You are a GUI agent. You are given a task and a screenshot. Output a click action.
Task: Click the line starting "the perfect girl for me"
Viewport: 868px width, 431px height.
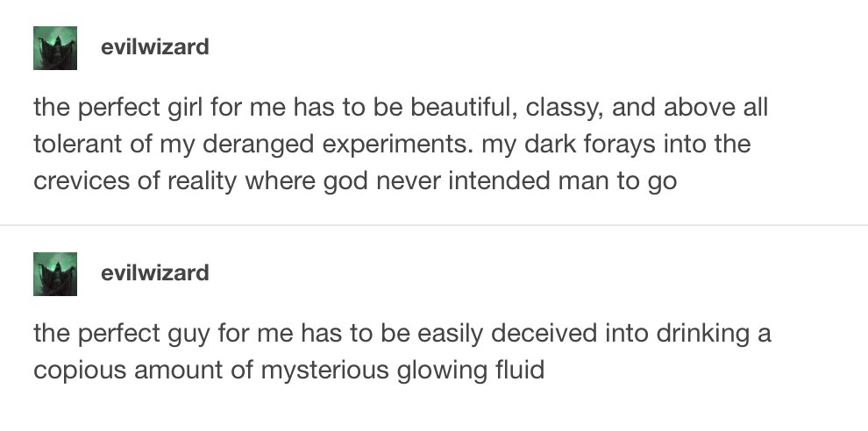pos(401,108)
